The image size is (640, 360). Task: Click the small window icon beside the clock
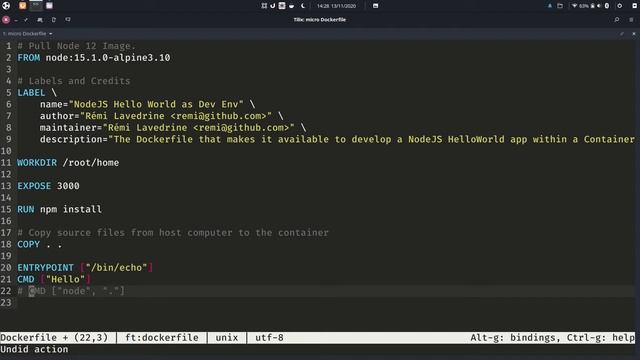(x=376, y=6)
